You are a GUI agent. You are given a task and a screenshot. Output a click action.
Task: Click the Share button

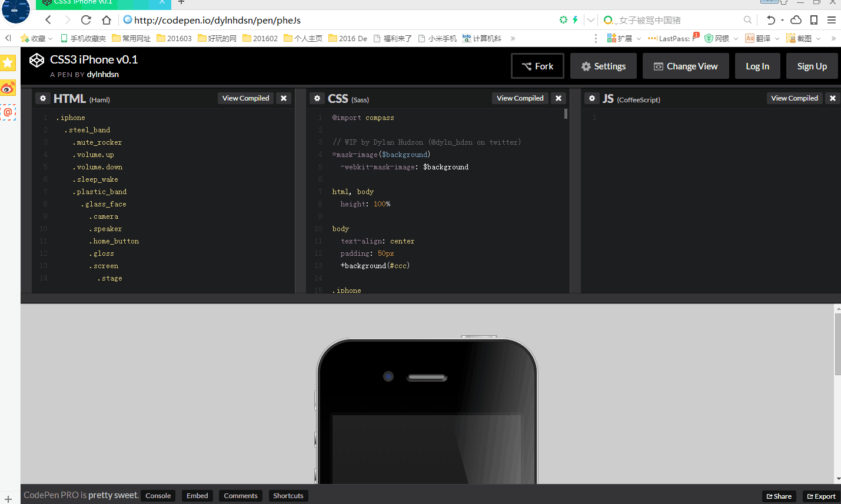pyautogui.click(x=779, y=496)
